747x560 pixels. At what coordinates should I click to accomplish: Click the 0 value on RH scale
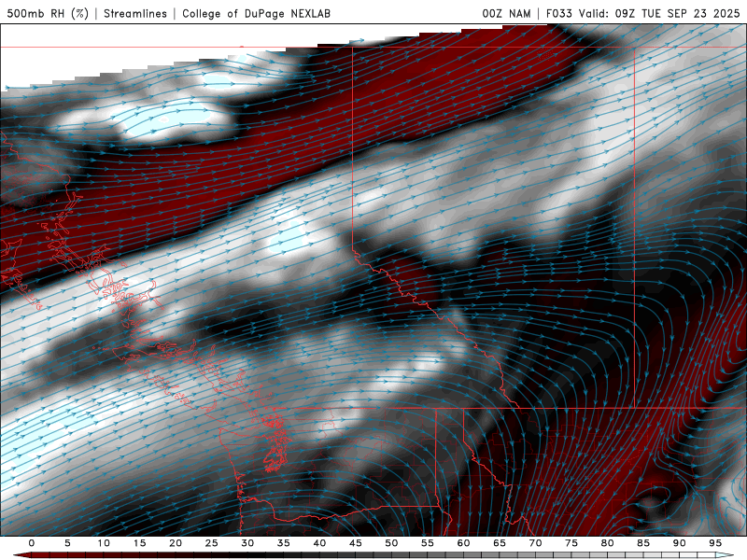pyautogui.click(x=32, y=543)
